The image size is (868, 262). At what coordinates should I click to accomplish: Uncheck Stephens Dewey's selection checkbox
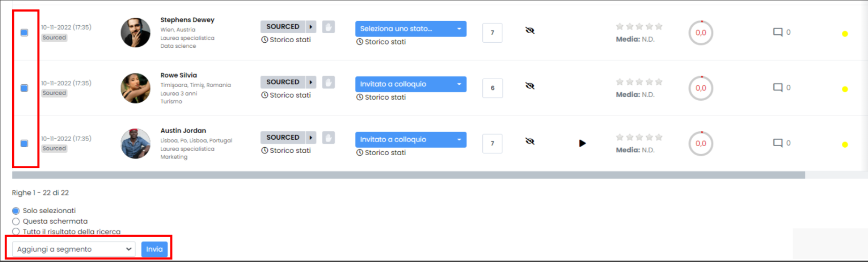pyautogui.click(x=24, y=33)
